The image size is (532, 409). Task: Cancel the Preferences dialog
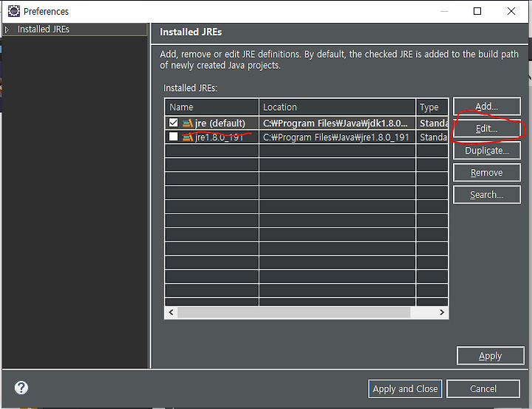483,388
